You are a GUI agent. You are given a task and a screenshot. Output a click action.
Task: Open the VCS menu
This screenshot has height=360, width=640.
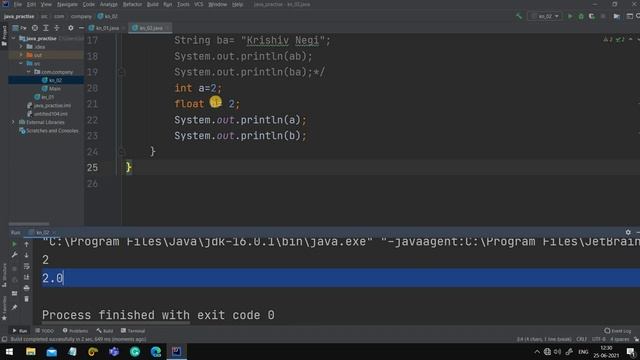coord(199,4)
